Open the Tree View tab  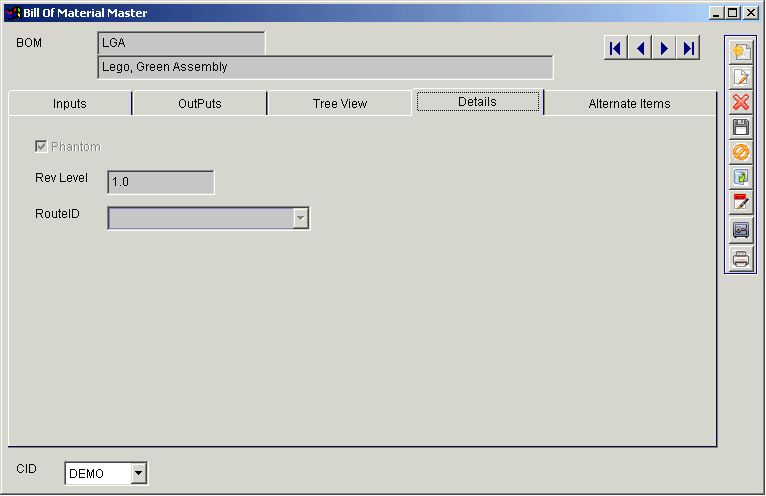point(339,104)
